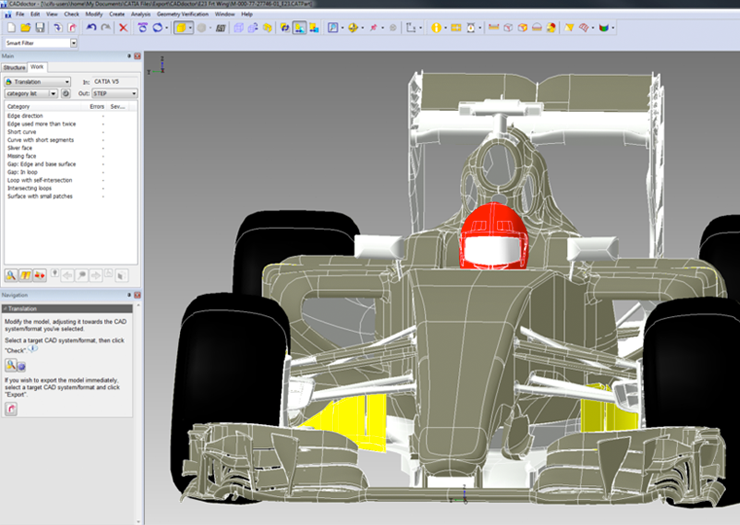
Task: Open the dropdown next to the zoom window icon
Action: click(x=342, y=28)
